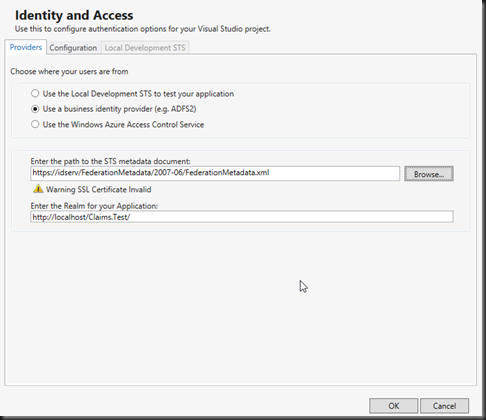Open the Configuration tab
Viewport: 486px width, 420px height.
pyautogui.click(x=73, y=48)
